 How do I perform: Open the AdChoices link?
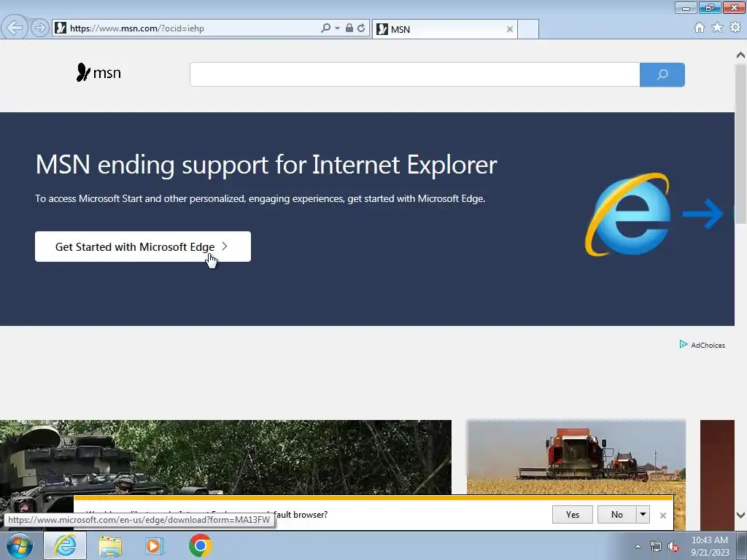(x=703, y=345)
